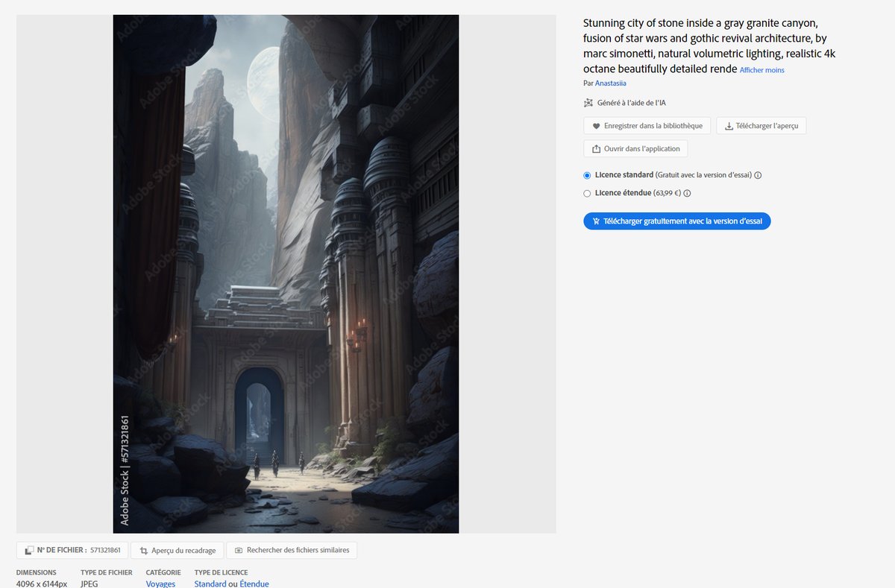Screen dimensions: 895x588
Task: Click the heart icon in Enregistrer dans la bibliothèque
Action: (x=596, y=126)
